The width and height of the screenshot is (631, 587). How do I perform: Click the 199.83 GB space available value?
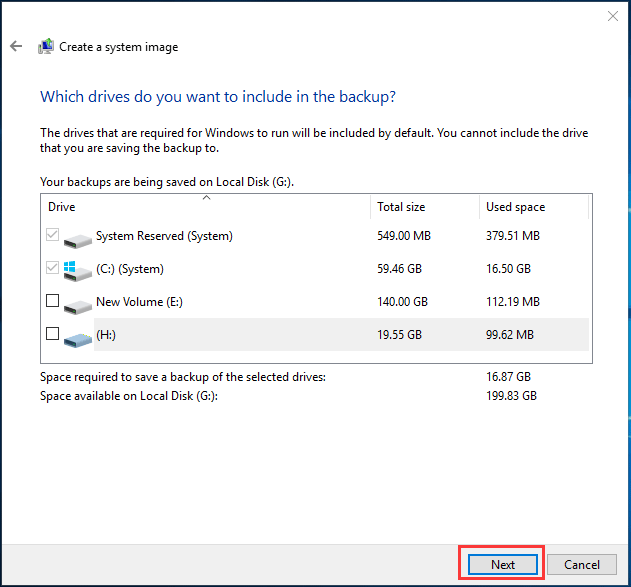[511, 396]
